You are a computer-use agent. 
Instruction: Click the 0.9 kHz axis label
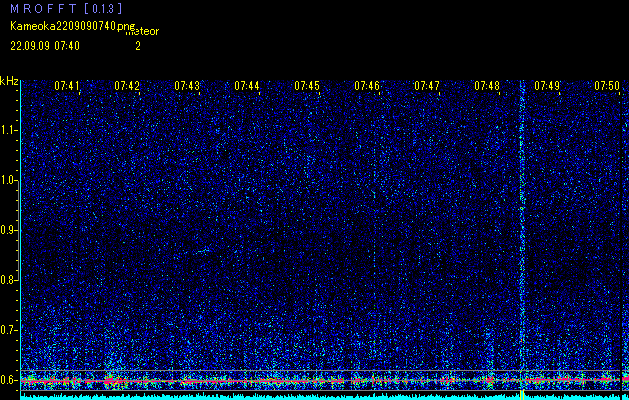7,230
